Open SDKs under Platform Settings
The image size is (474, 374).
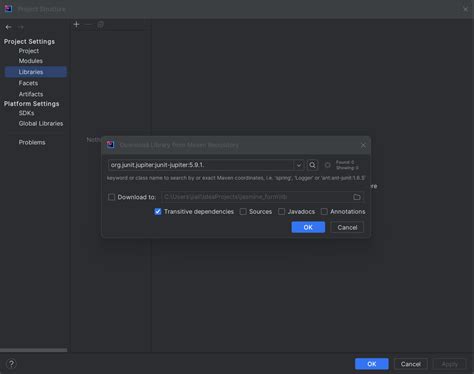[x=26, y=113]
